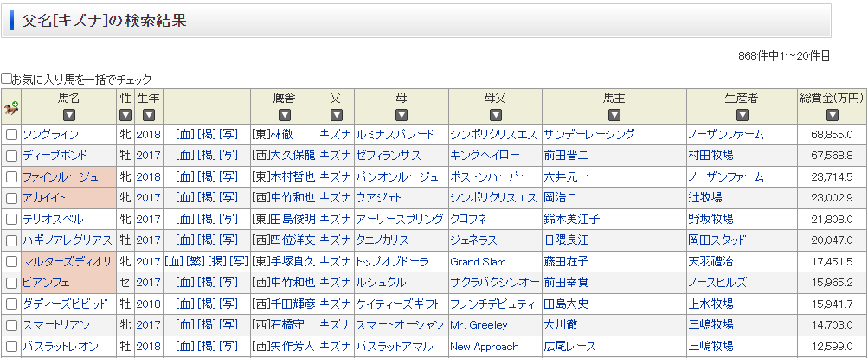Viewport: 868px width, 358px height.
Task: Tick the checkbox for テリオスベル
Action: pyautogui.click(x=11, y=220)
